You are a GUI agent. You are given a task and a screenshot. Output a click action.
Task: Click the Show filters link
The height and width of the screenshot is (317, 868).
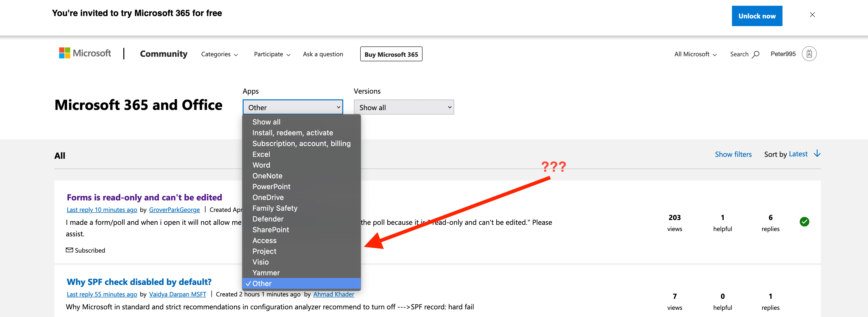click(x=733, y=154)
